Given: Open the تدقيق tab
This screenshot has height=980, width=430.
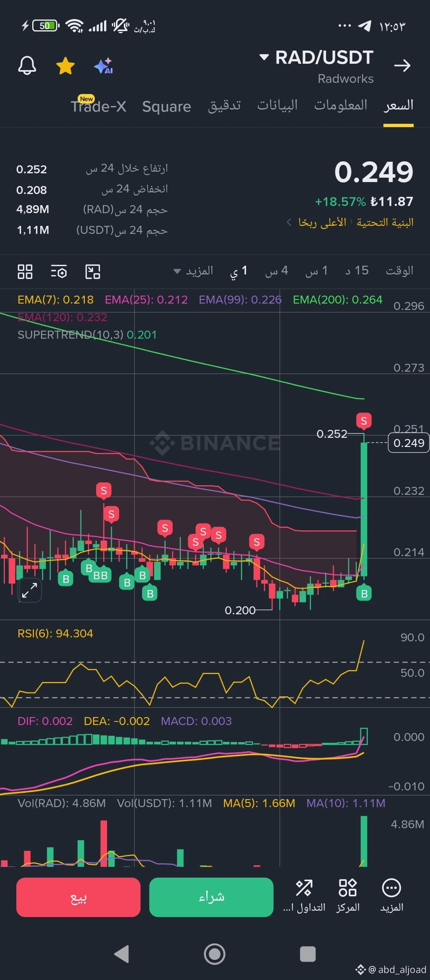Looking at the screenshot, I should [224, 106].
